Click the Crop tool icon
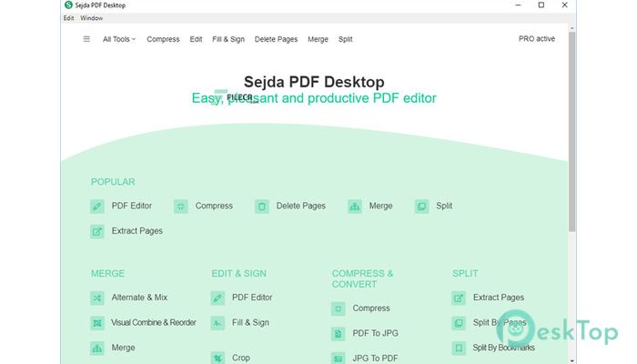Viewport: 637px width, 364px height. tap(217, 358)
